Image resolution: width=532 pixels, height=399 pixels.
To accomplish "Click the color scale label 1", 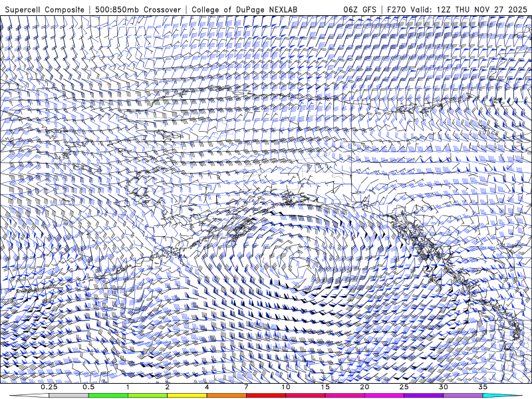I will coord(128,387).
